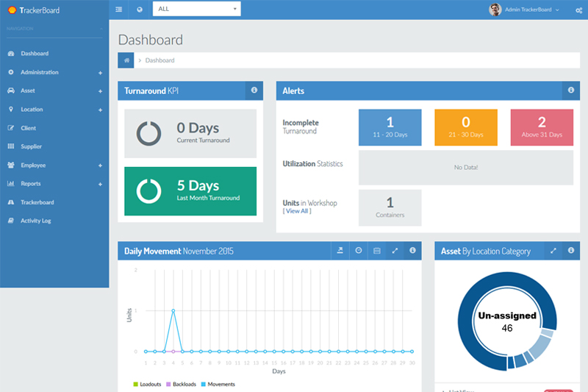Click the clock icon in Daily Movement header
Image resolution: width=588 pixels, height=392 pixels.
(358, 251)
